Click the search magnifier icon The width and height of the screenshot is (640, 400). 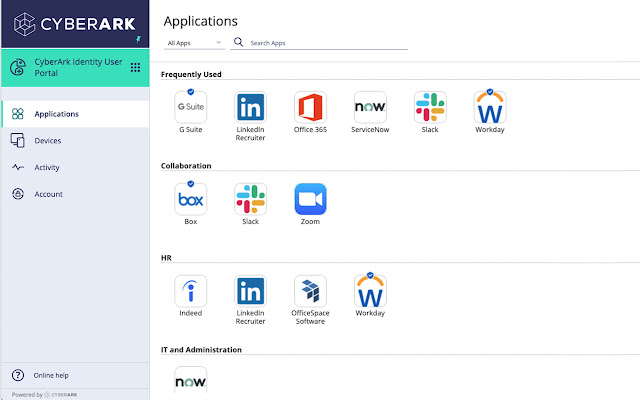238,42
